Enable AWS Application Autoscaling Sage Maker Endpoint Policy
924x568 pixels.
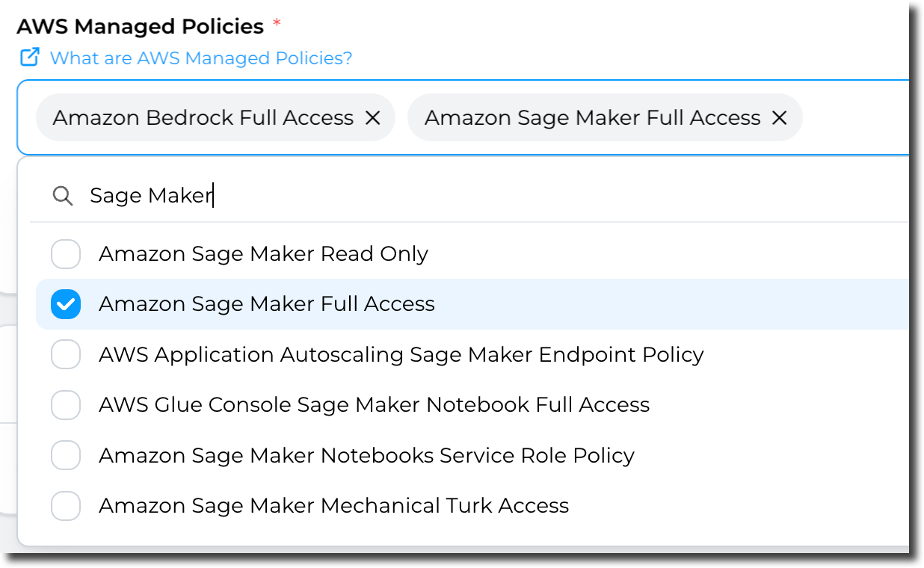pyautogui.click(x=66, y=354)
